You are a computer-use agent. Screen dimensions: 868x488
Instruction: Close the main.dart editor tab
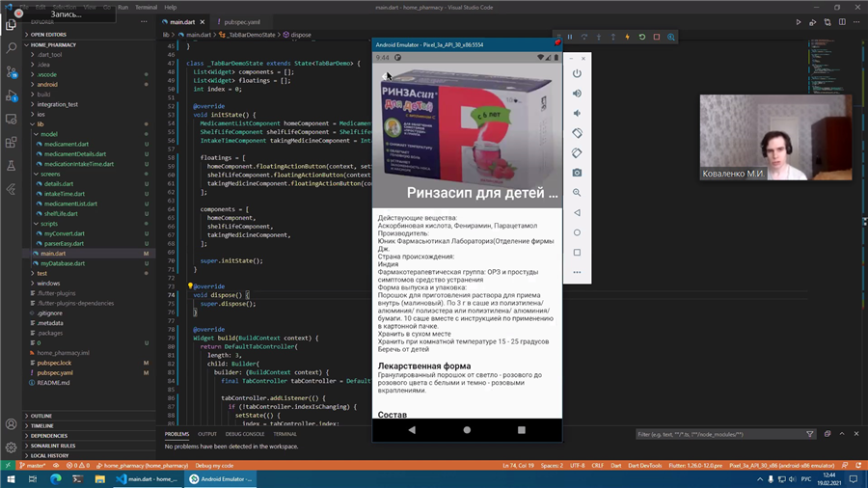(203, 22)
